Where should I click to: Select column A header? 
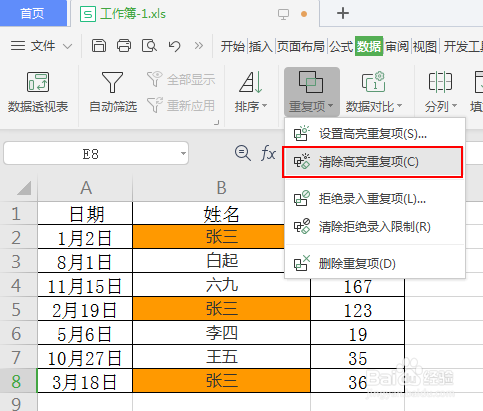(85, 188)
